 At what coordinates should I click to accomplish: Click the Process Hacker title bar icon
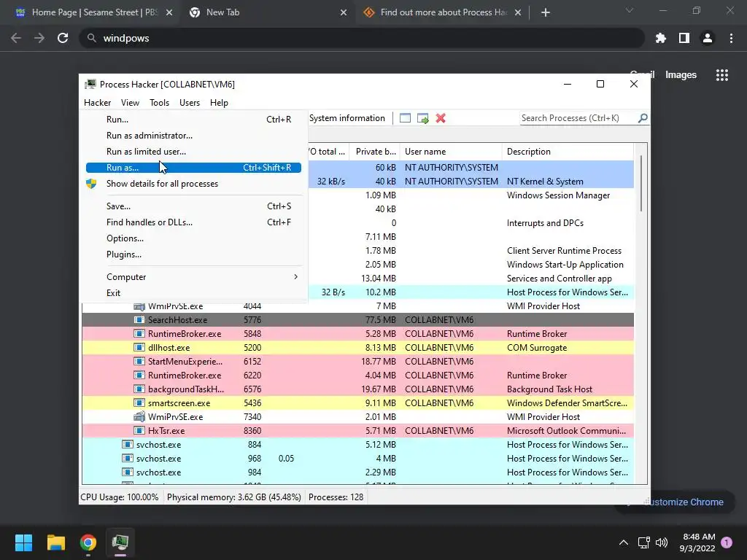tap(90, 85)
